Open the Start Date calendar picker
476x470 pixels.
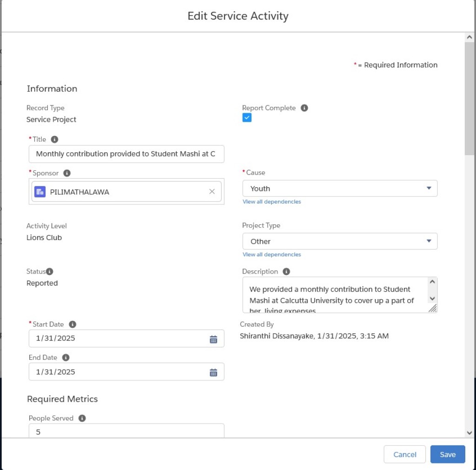pos(213,339)
